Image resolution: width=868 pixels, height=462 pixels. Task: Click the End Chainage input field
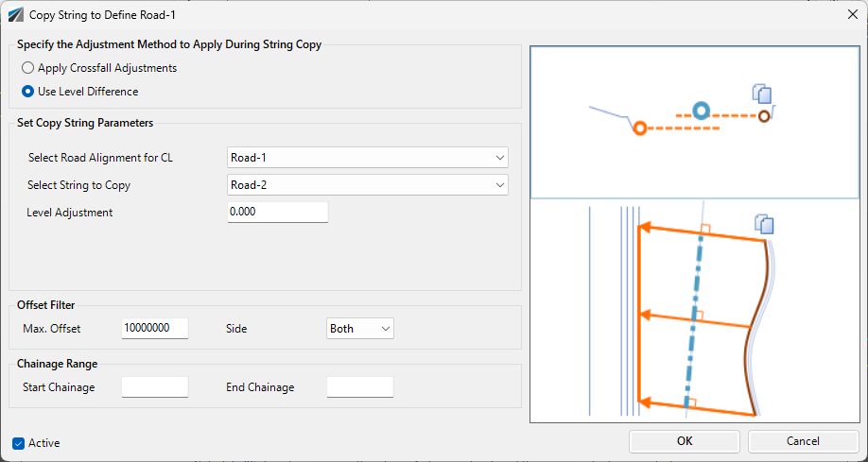pyautogui.click(x=360, y=387)
